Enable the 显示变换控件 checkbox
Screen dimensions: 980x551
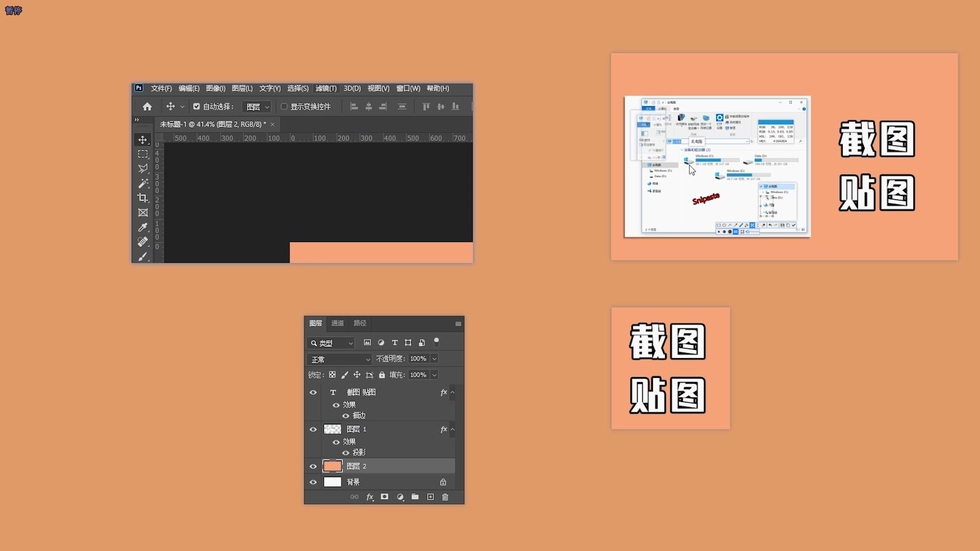tap(284, 107)
